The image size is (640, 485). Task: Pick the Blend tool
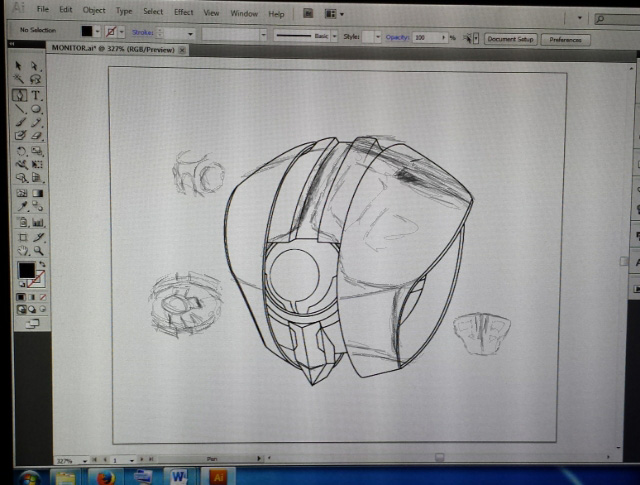pyautogui.click(x=38, y=206)
